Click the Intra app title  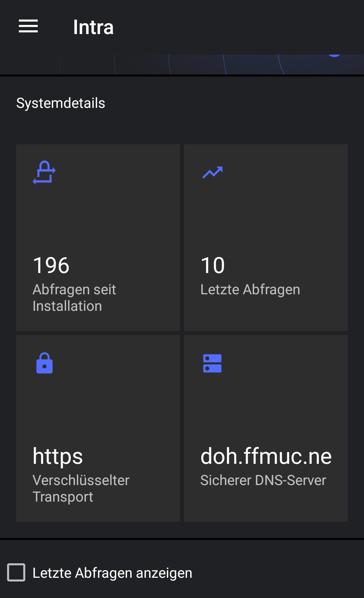click(x=93, y=27)
